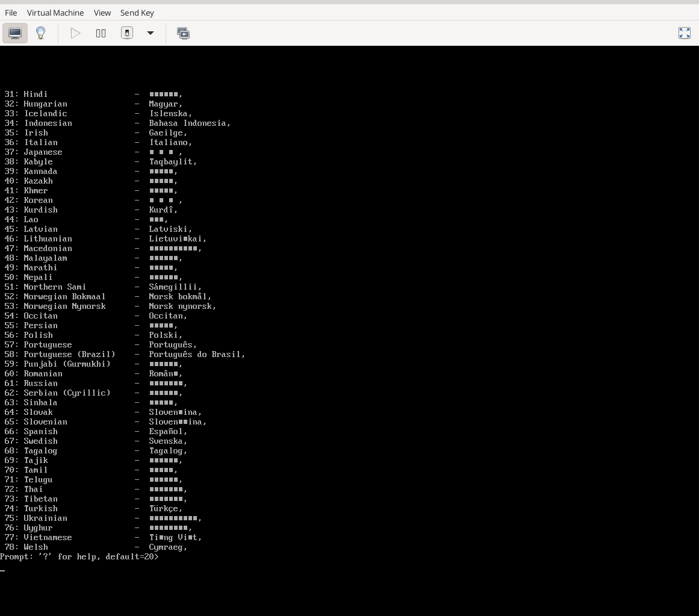Click the '43: Kurdish' row

(x=91, y=210)
